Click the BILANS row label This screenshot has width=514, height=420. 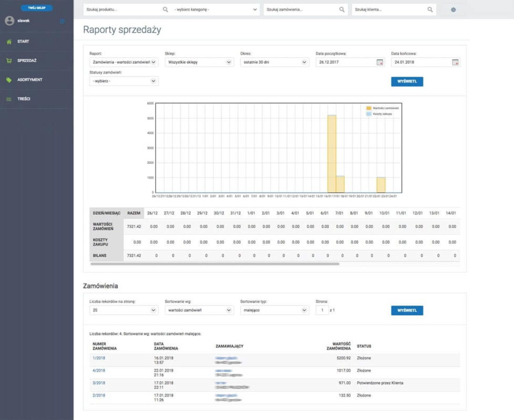(x=100, y=256)
